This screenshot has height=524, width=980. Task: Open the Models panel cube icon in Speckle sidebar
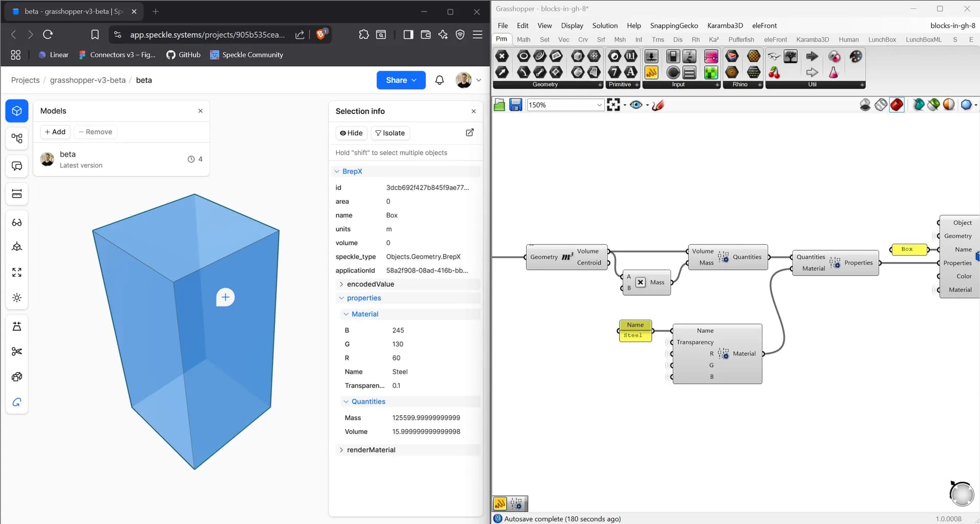(x=17, y=111)
